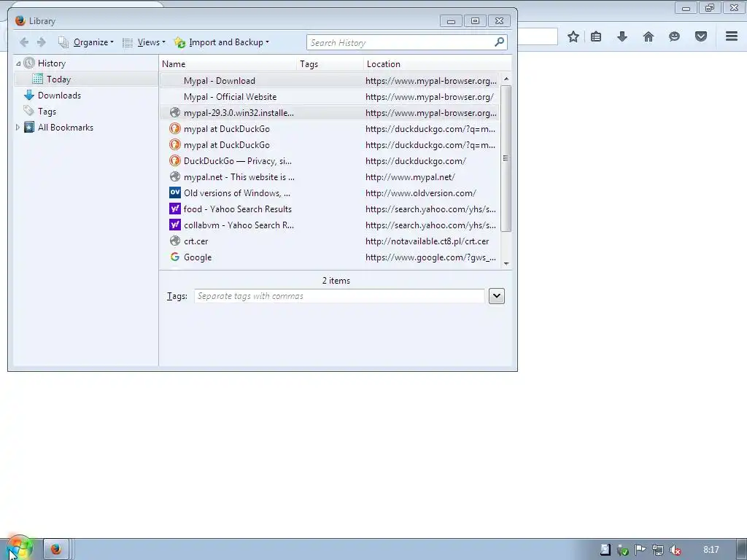Select the Mypal - Official Website entry

(x=329, y=97)
